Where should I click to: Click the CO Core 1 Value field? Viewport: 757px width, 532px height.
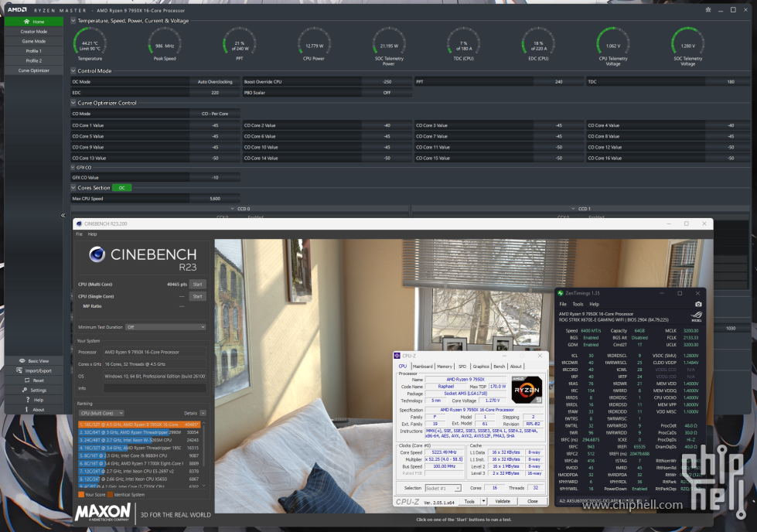(155, 125)
